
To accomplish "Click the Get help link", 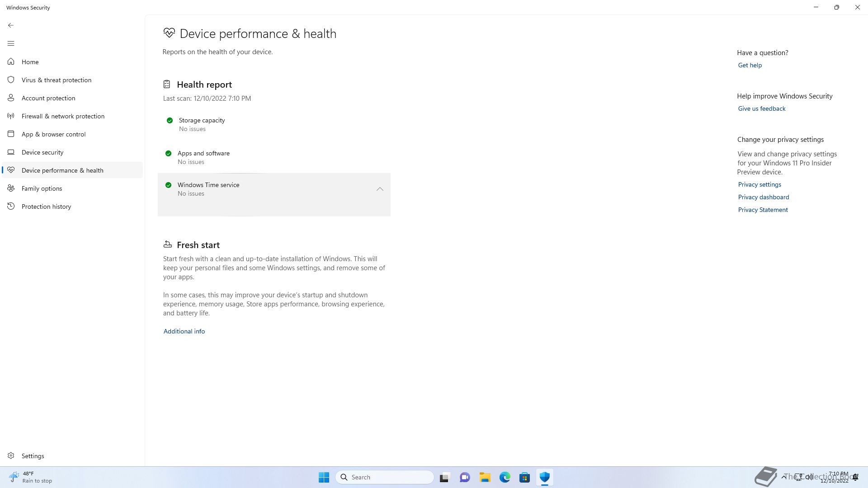I will [x=750, y=65].
